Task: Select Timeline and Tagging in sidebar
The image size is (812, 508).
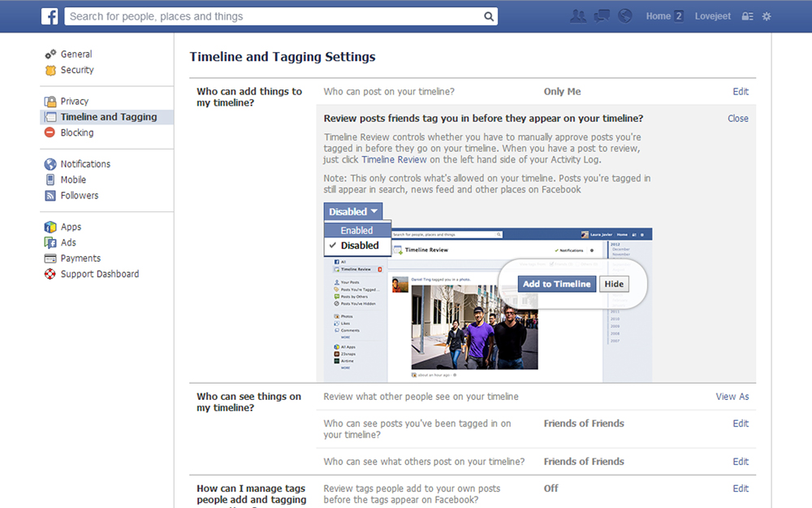Action: [106, 116]
